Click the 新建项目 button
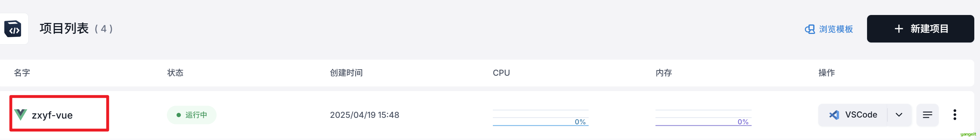Screen dimensions: 980x140 click(x=920, y=29)
